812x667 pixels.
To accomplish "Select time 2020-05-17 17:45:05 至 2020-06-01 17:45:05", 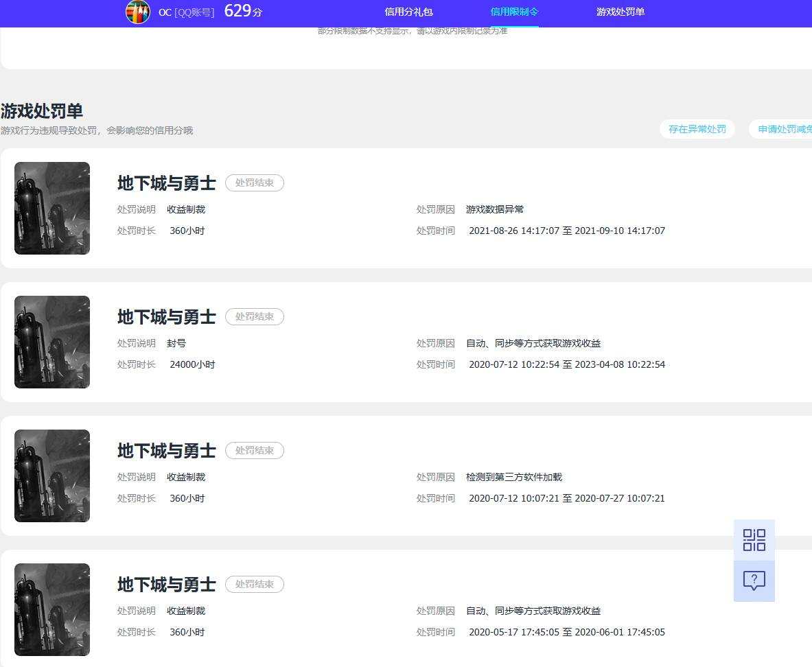I will point(567,632).
